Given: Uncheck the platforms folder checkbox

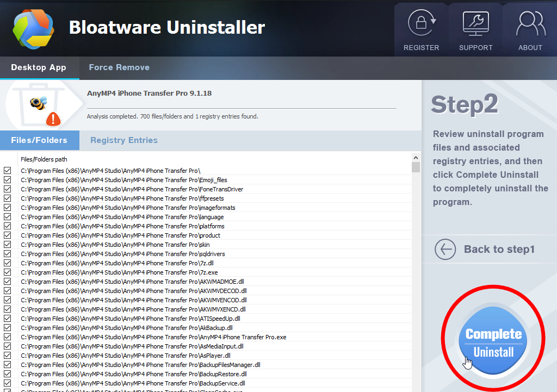Looking at the screenshot, I should coord(7,226).
